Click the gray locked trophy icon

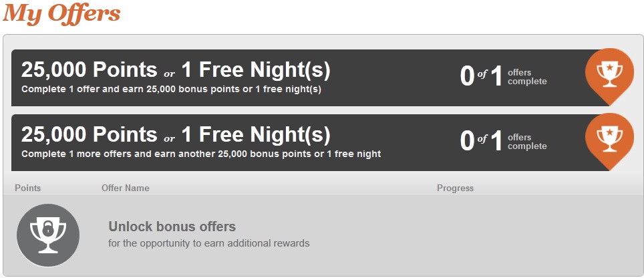48,235
